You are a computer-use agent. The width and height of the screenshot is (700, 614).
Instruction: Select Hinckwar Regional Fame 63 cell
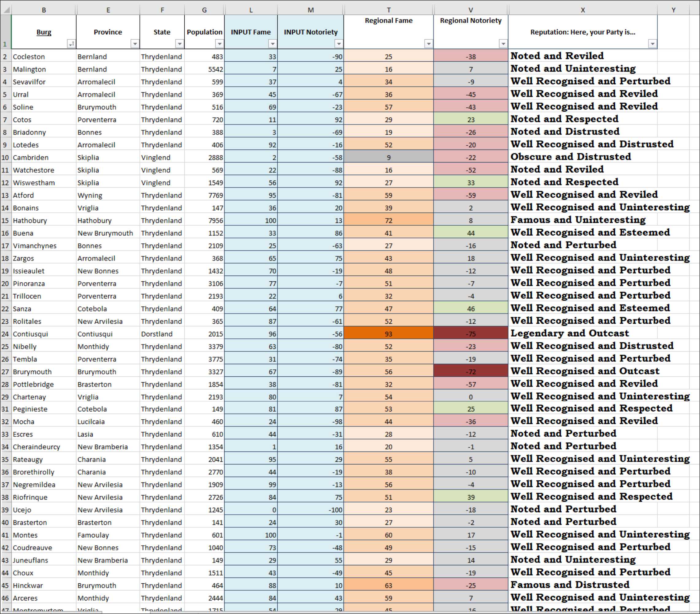pos(389,585)
